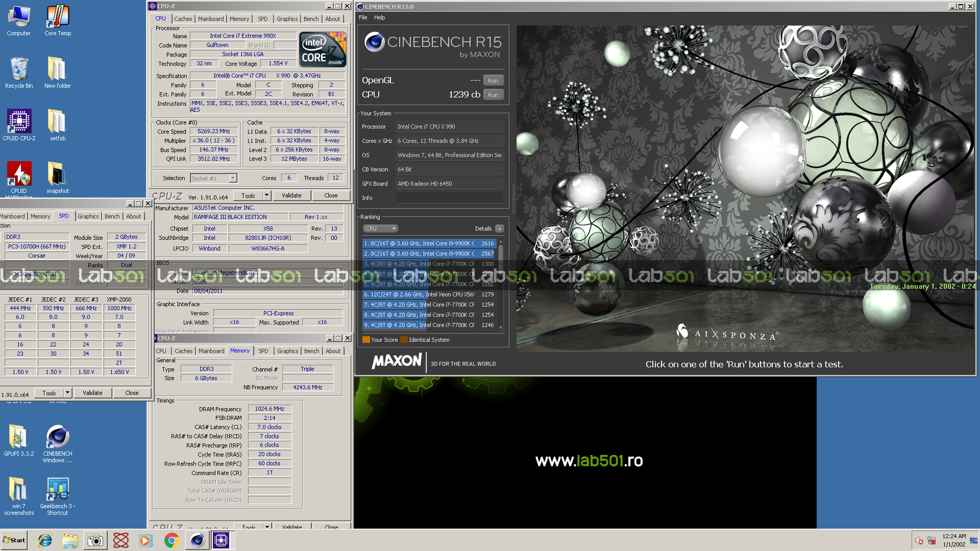This screenshot has width=980, height=551.
Task: Open the Recycle Bin icon
Action: 19,73
